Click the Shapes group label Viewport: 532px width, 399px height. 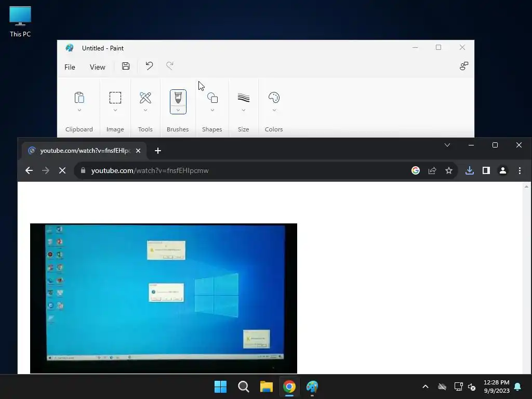[x=212, y=129]
